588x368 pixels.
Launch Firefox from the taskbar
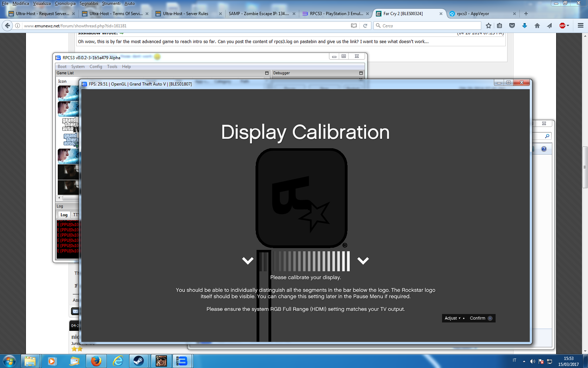(96, 361)
